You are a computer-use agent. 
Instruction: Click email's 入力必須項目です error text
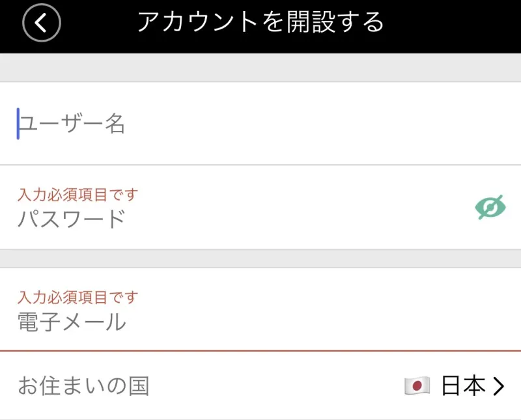click(x=77, y=298)
